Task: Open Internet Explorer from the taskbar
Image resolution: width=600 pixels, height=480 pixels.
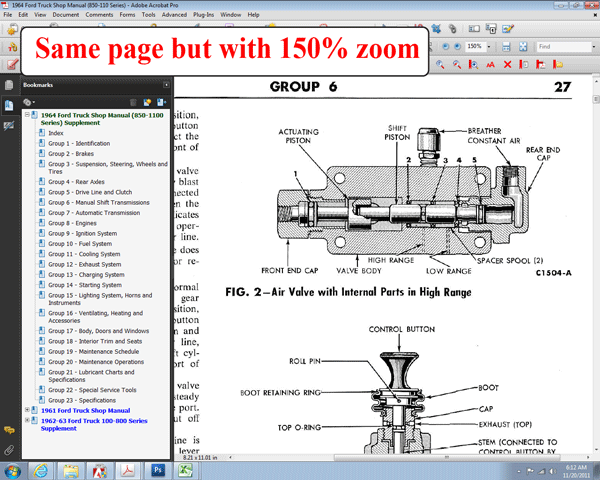Action: pos(41,470)
